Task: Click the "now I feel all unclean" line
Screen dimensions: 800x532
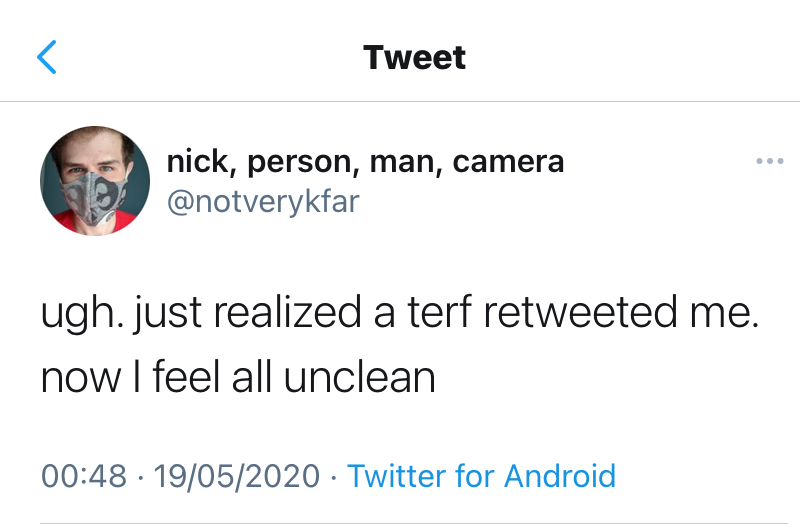Action: coord(238,377)
